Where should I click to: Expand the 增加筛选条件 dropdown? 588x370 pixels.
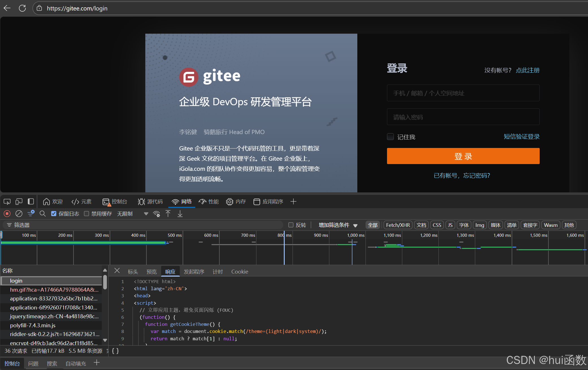tap(338, 225)
